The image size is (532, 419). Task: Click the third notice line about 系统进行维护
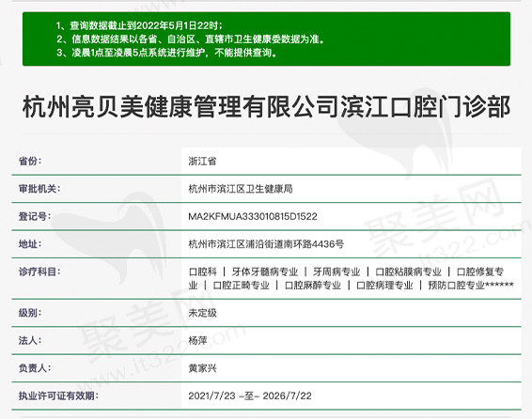pyautogui.click(x=166, y=53)
